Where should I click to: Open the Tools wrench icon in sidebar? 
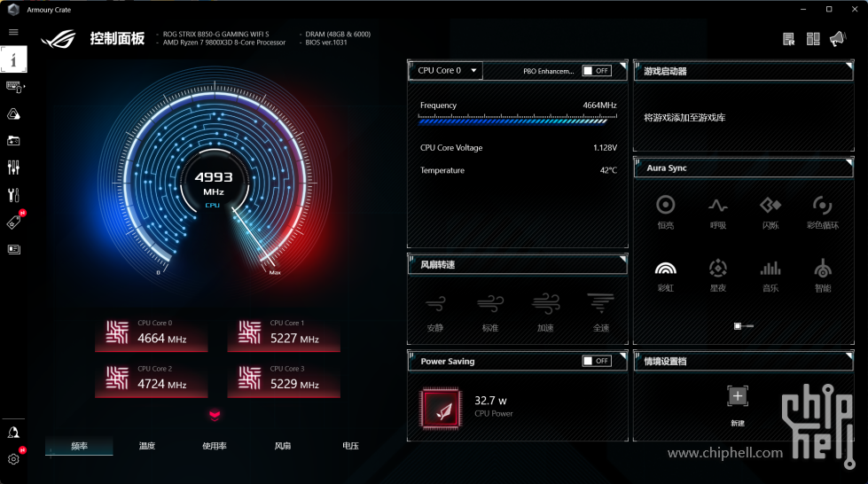coord(13,195)
